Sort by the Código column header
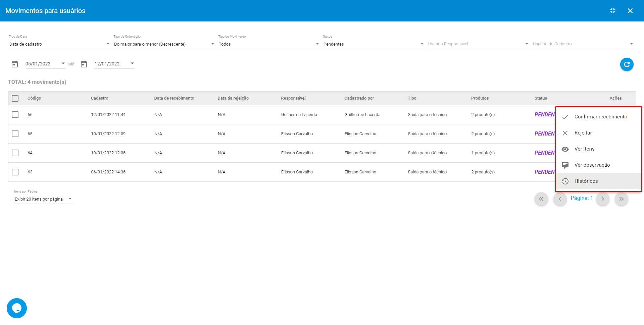 (x=34, y=98)
